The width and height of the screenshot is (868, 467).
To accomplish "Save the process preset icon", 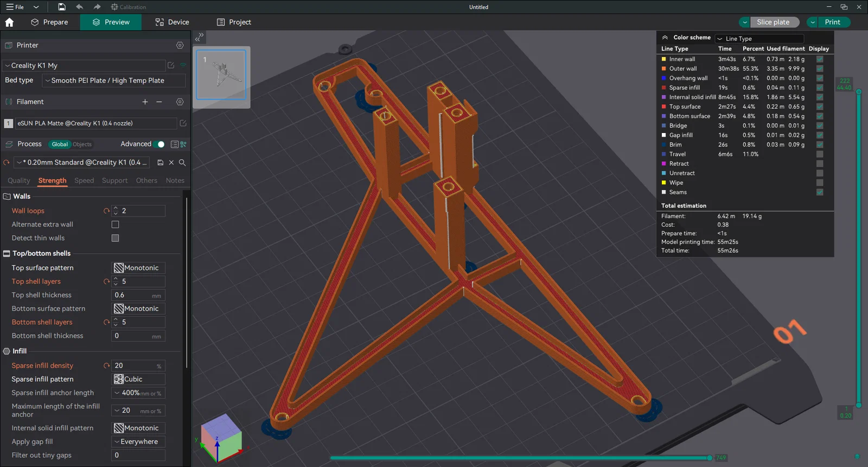I will pyautogui.click(x=161, y=162).
